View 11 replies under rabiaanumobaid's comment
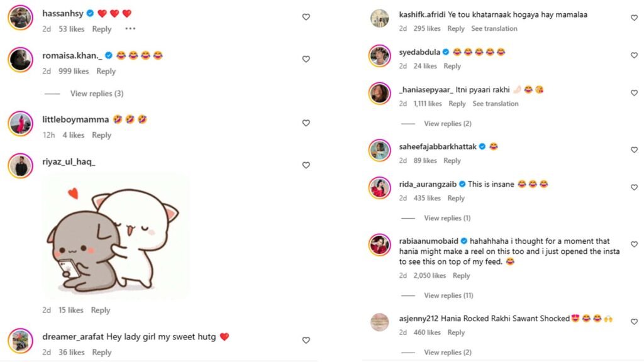Image resolution: width=644 pixels, height=362 pixels. click(x=448, y=295)
